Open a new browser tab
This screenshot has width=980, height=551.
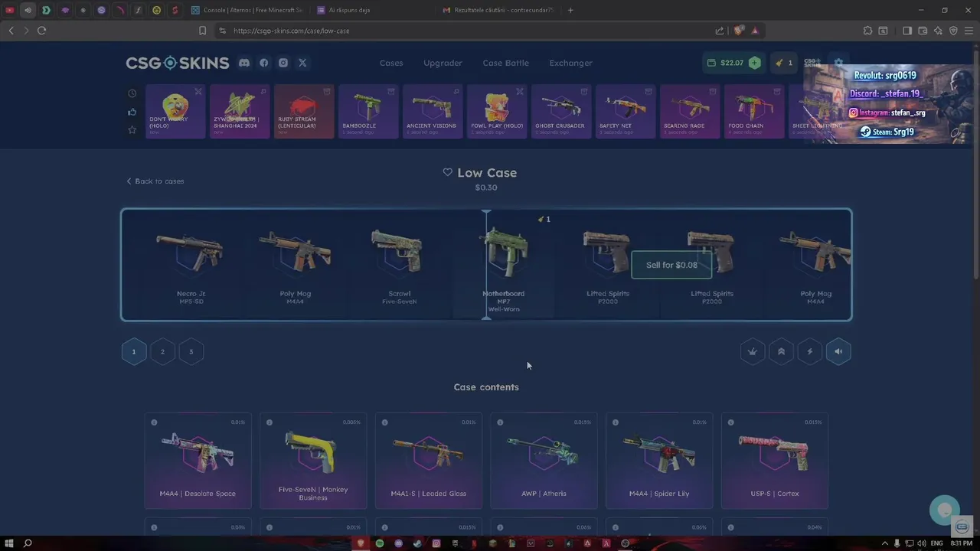coord(570,10)
